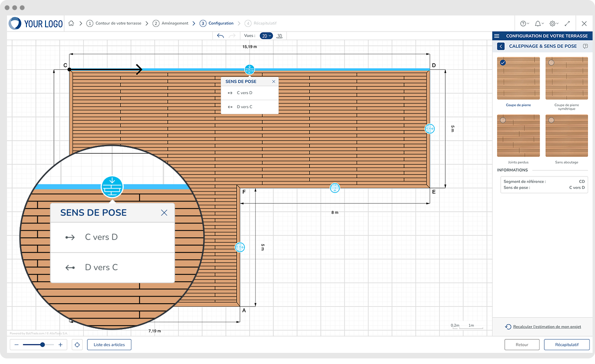
Task: Click the bottom Récapitulatif button
Action: coord(567,344)
